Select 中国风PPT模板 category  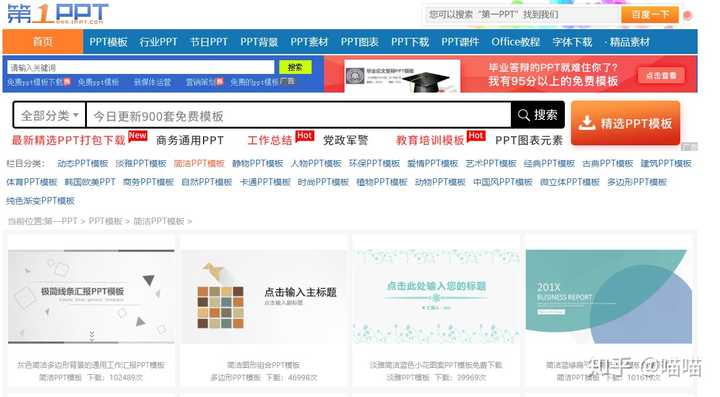503,182
